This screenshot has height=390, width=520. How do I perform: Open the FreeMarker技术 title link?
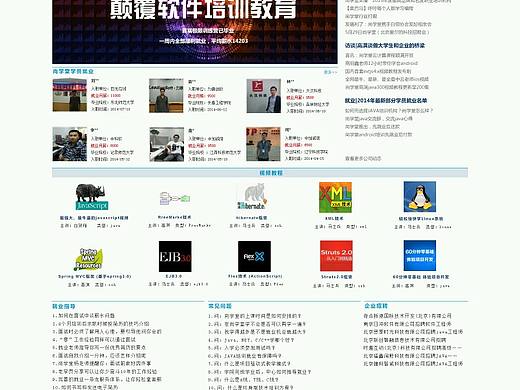pos(175,217)
